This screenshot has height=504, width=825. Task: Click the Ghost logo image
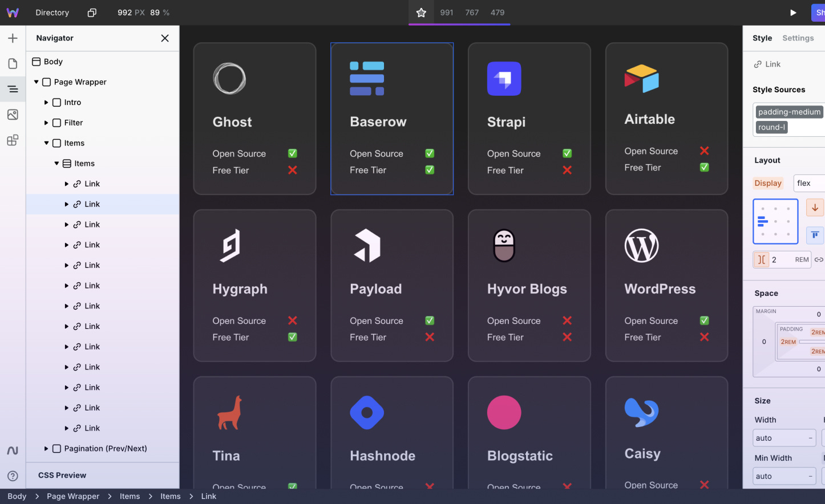coord(229,79)
